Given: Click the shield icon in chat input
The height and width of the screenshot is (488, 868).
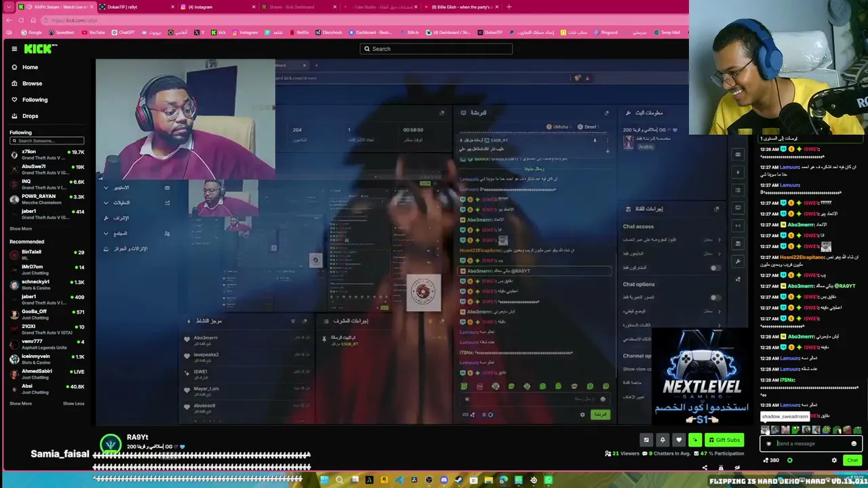Looking at the screenshot, I should click(x=768, y=444).
